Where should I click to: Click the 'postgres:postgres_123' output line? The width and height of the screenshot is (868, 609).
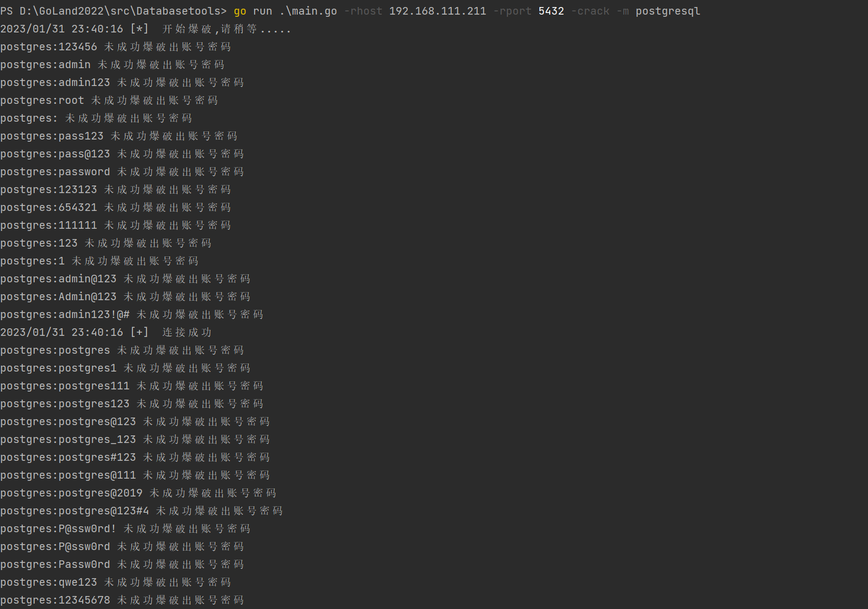[135, 439]
